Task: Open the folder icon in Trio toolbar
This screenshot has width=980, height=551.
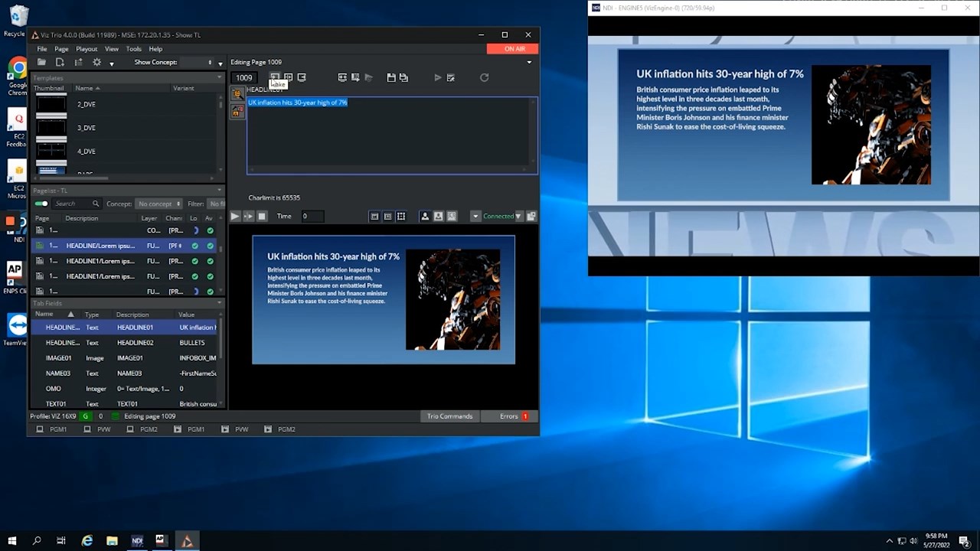Action: point(42,62)
